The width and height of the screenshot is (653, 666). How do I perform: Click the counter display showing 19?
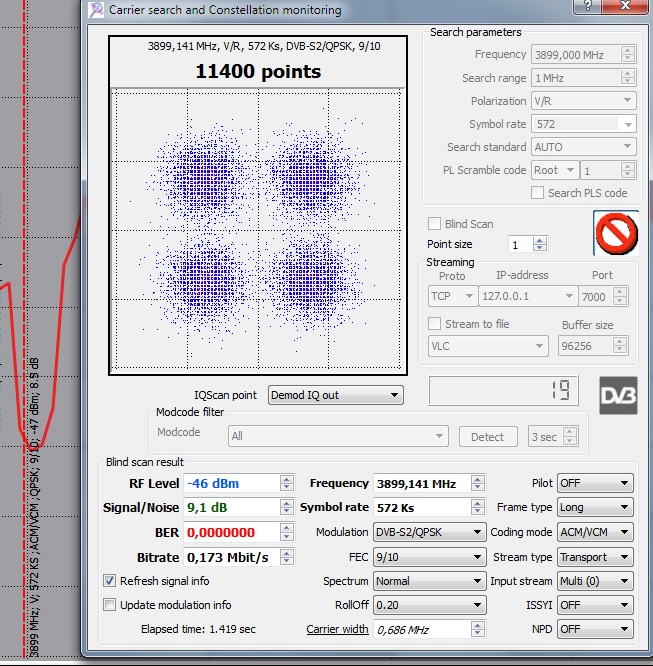tap(503, 390)
